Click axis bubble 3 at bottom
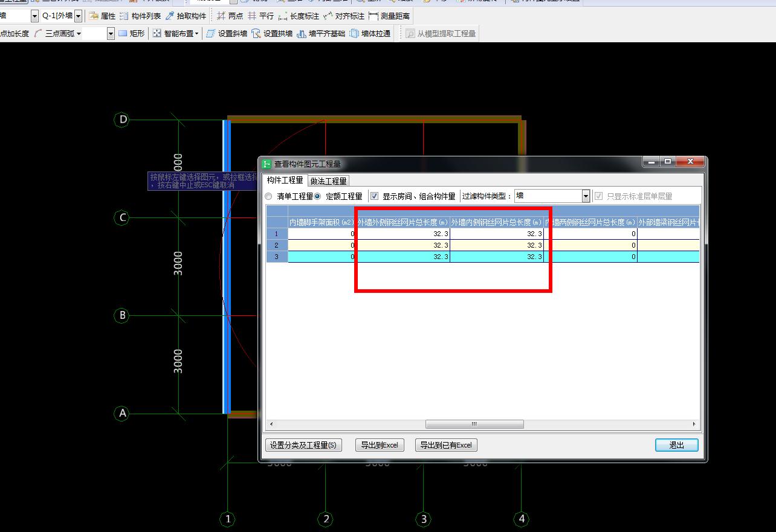This screenshot has width=776, height=532. click(x=423, y=518)
